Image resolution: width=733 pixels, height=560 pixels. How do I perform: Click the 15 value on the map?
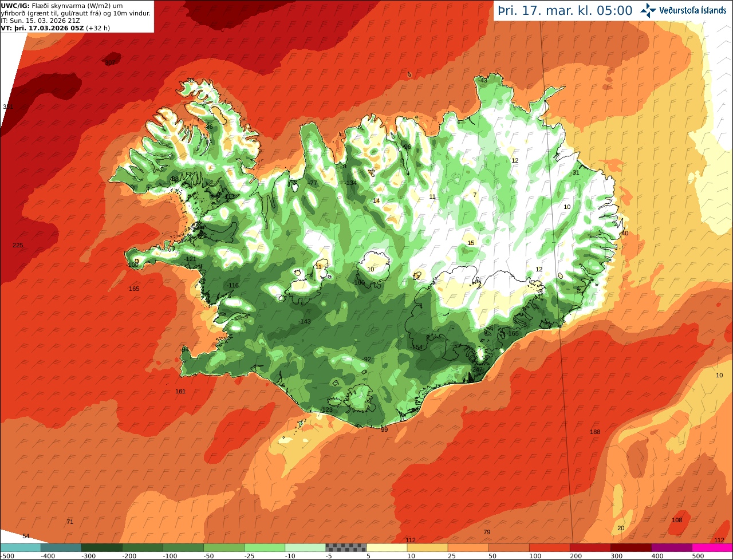pos(471,243)
